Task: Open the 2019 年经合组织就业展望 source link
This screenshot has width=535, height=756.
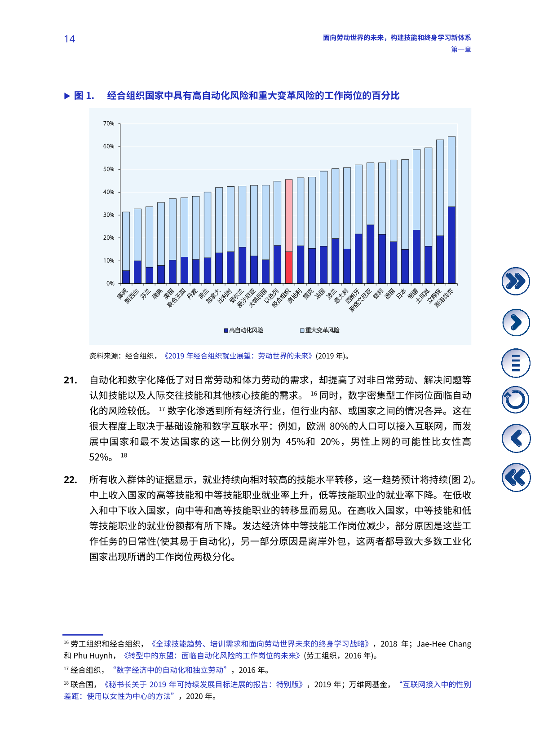Action: 238,356
